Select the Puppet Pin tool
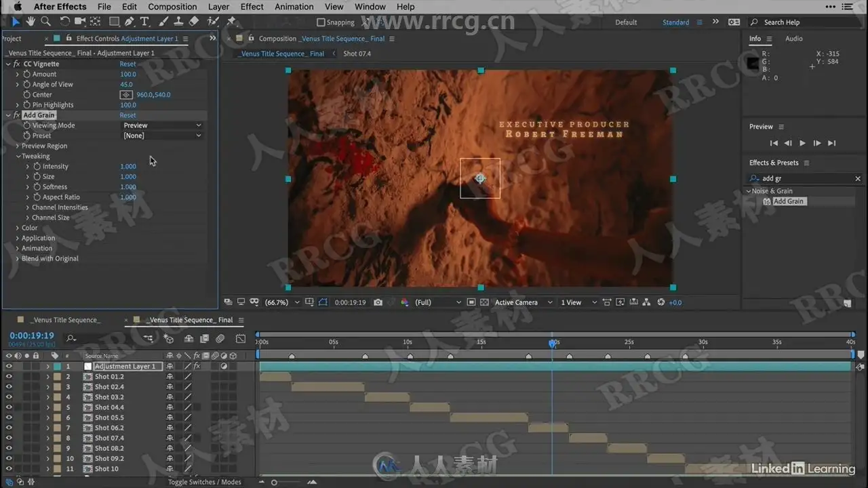The height and width of the screenshot is (488, 868). (231, 22)
